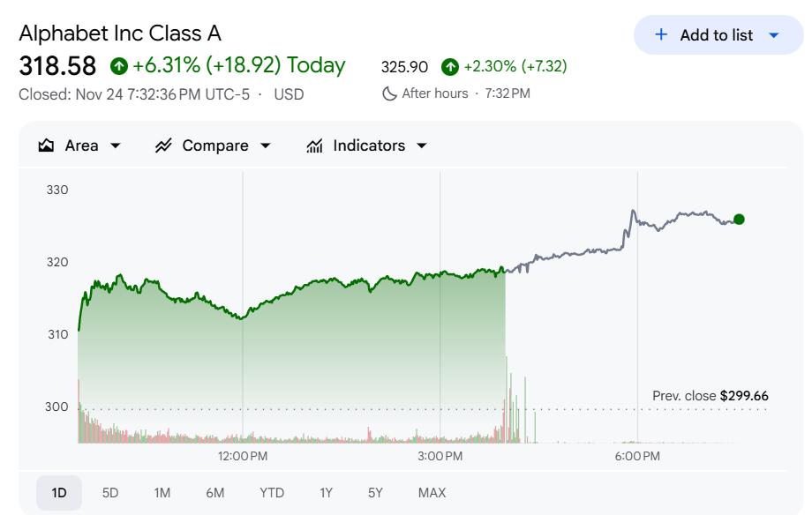
Task: Click the plus icon in Add to list
Action: pos(661,35)
